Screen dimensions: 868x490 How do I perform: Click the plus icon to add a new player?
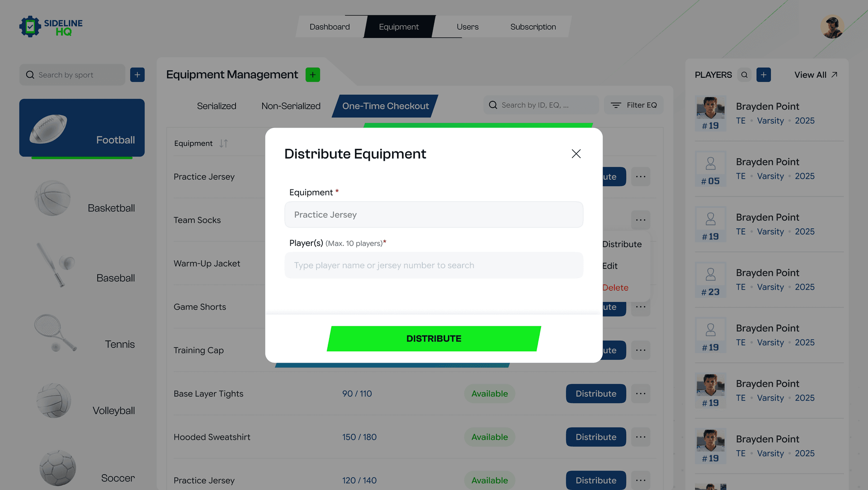pyautogui.click(x=764, y=75)
